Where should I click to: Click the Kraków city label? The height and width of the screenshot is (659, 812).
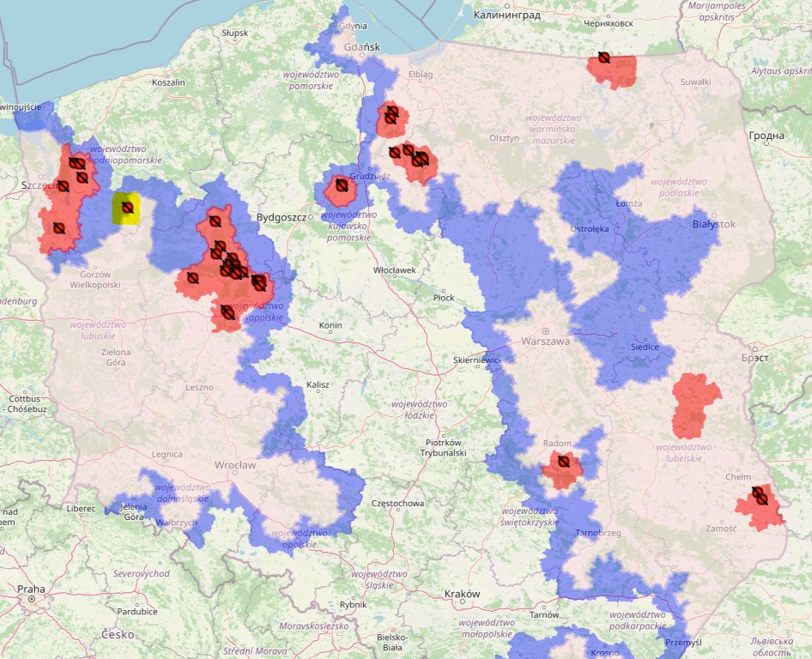[462, 594]
